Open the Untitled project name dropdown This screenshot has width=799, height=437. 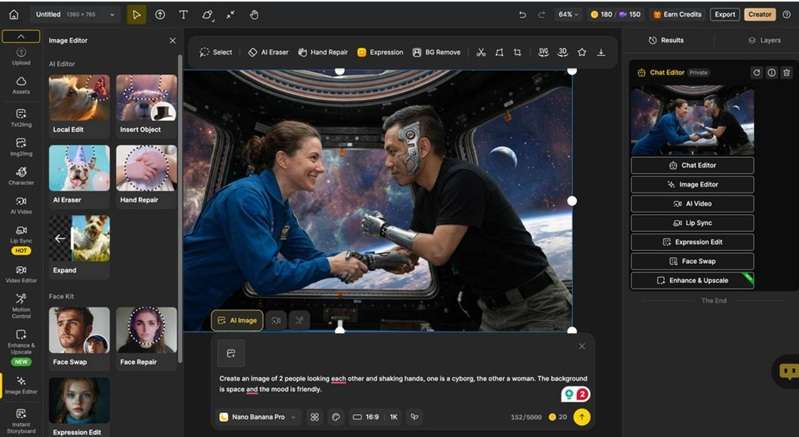[74, 15]
